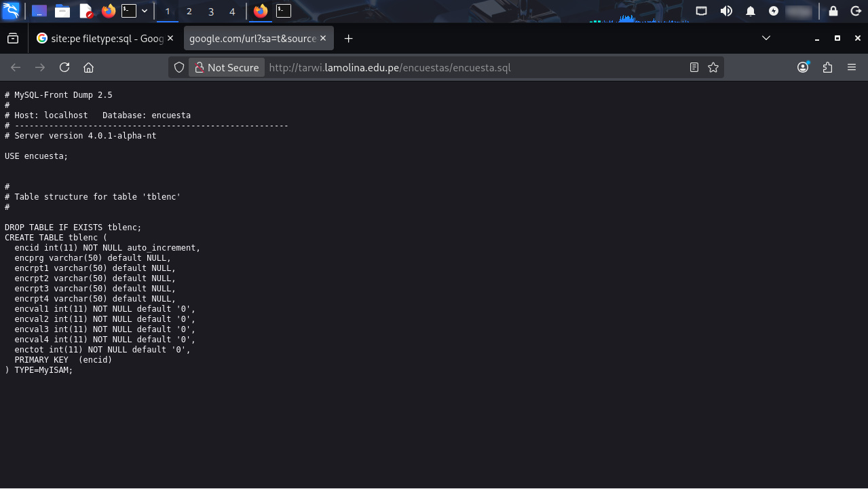Screen dimensions: 868x489
Task: Select the google.com/url tab
Action: [x=252, y=39]
